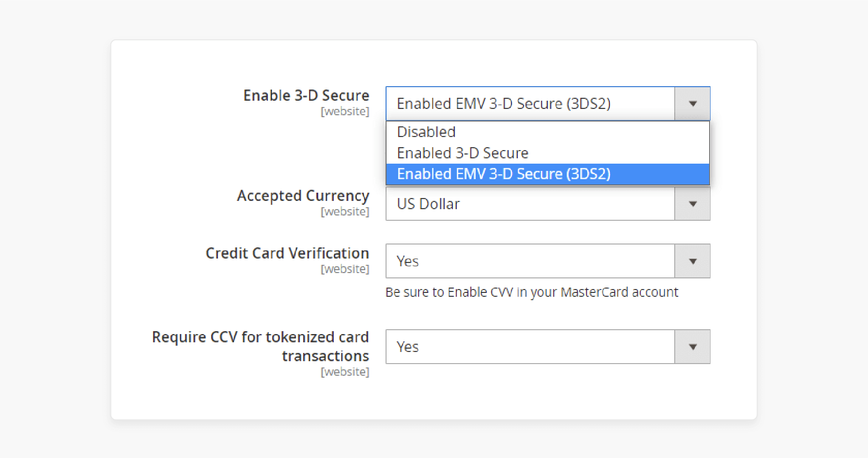Click [website] scope under Require CCV label

[345, 372]
